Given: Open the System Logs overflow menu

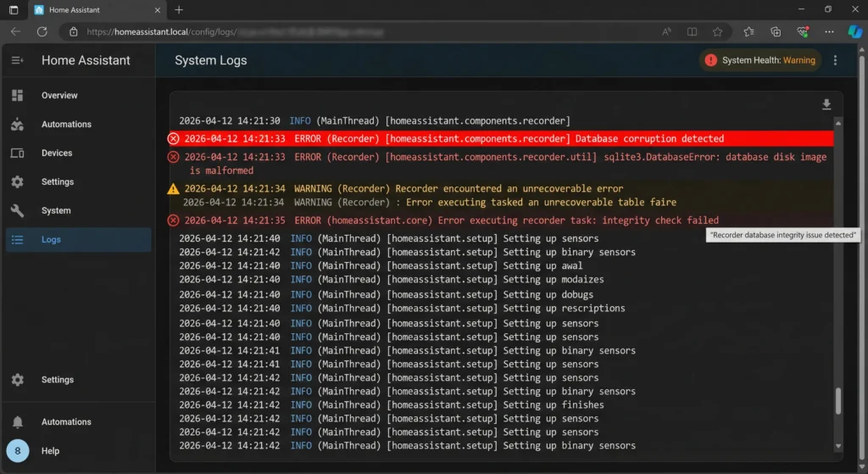Looking at the screenshot, I should (835, 60).
